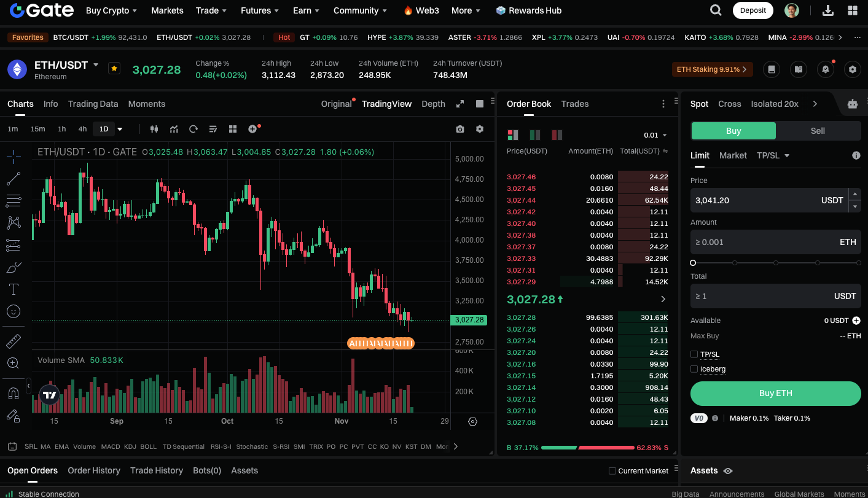
Task: Open the More menu in header
Action: (x=466, y=10)
